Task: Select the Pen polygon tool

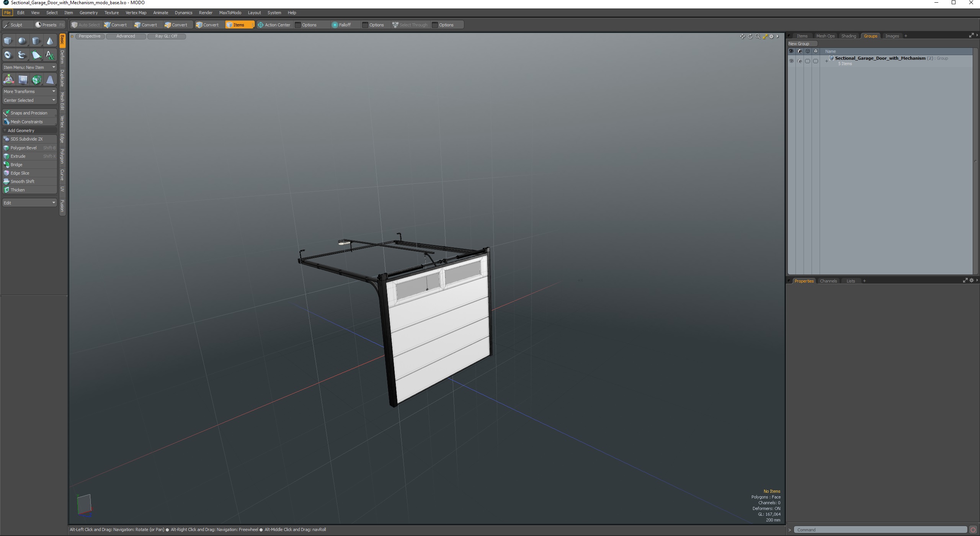Action: [36, 55]
